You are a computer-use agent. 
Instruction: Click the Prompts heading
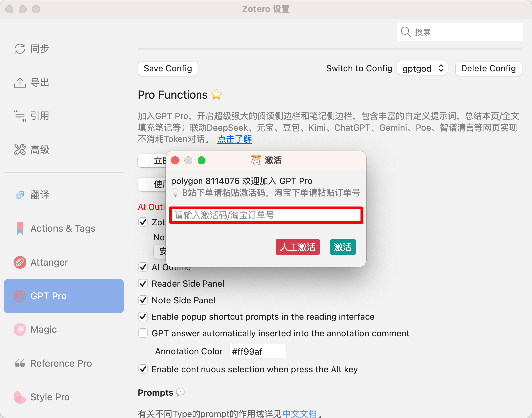156,393
